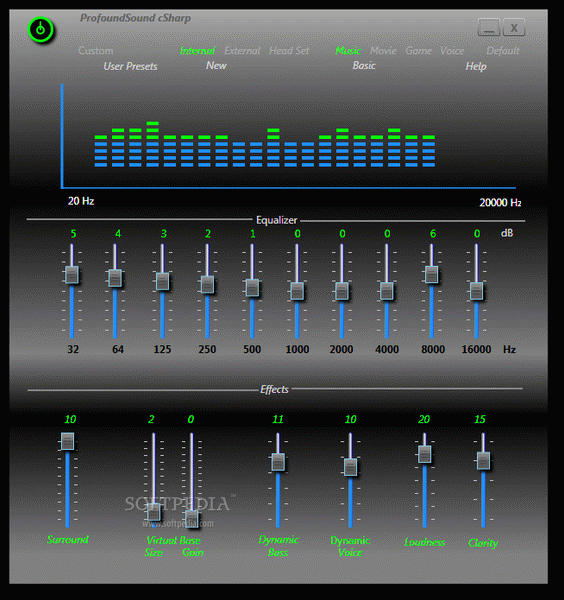Click the Surround label
The width and height of the screenshot is (564, 600).
click(x=68, y=539)
